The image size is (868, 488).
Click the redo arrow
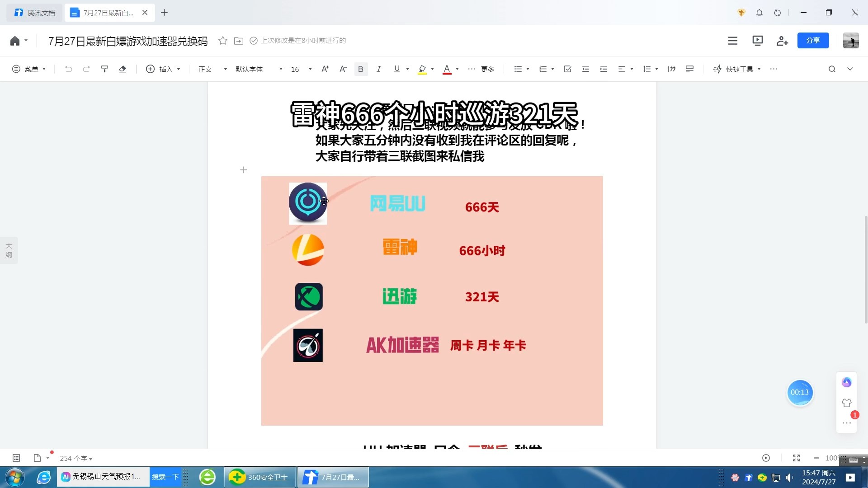(x=86, y=69)
